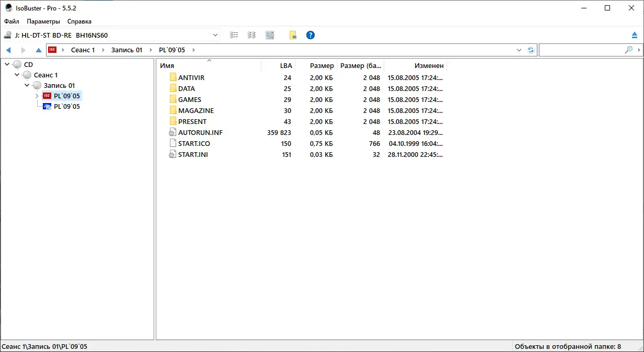
Task: Select the detailed list view icon
Action: [x=234, y=35]
